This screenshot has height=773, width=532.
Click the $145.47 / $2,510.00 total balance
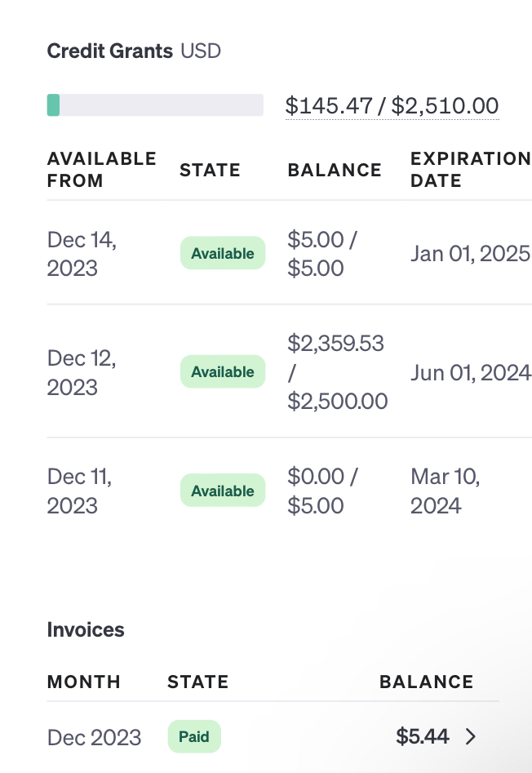click(x=392, y=105)
